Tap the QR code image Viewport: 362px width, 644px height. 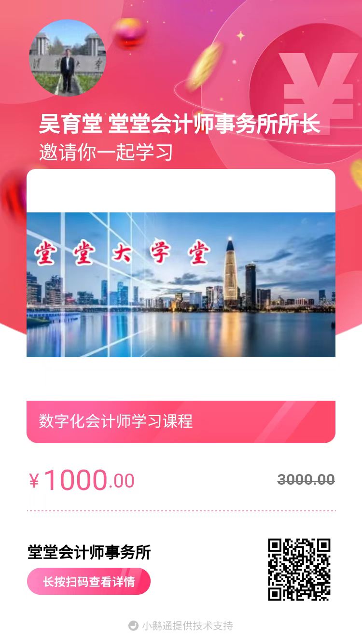[x=299, y=569]
